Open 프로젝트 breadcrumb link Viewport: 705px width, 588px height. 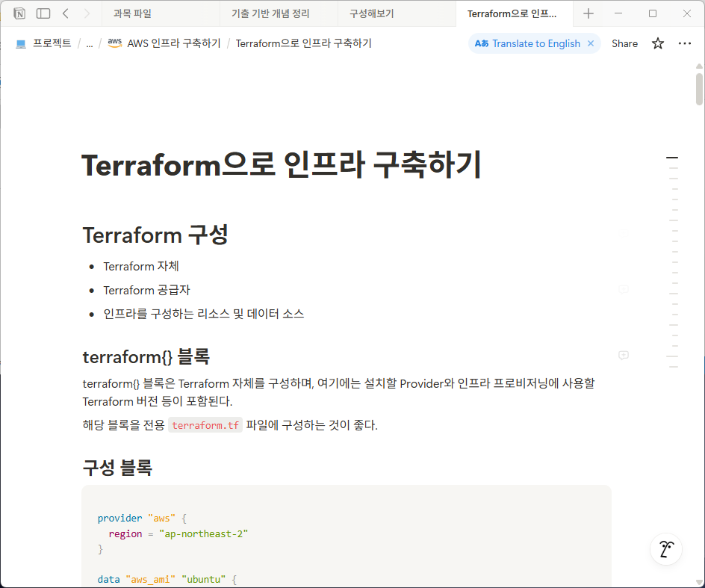pos(52,43)
